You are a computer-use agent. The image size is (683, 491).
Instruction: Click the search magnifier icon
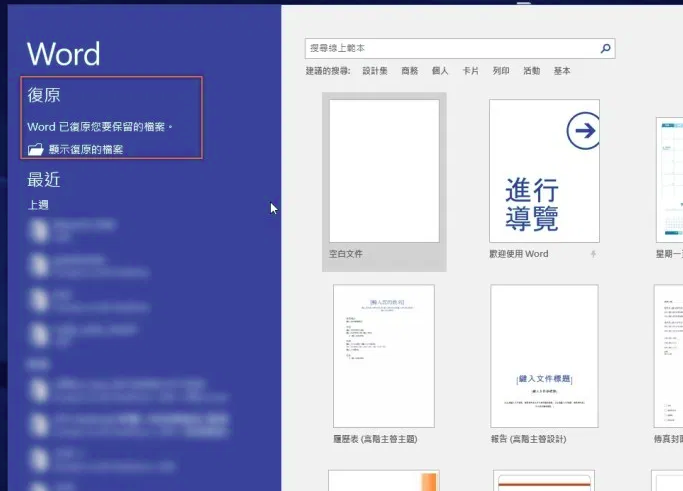click(x=605, y=48)
